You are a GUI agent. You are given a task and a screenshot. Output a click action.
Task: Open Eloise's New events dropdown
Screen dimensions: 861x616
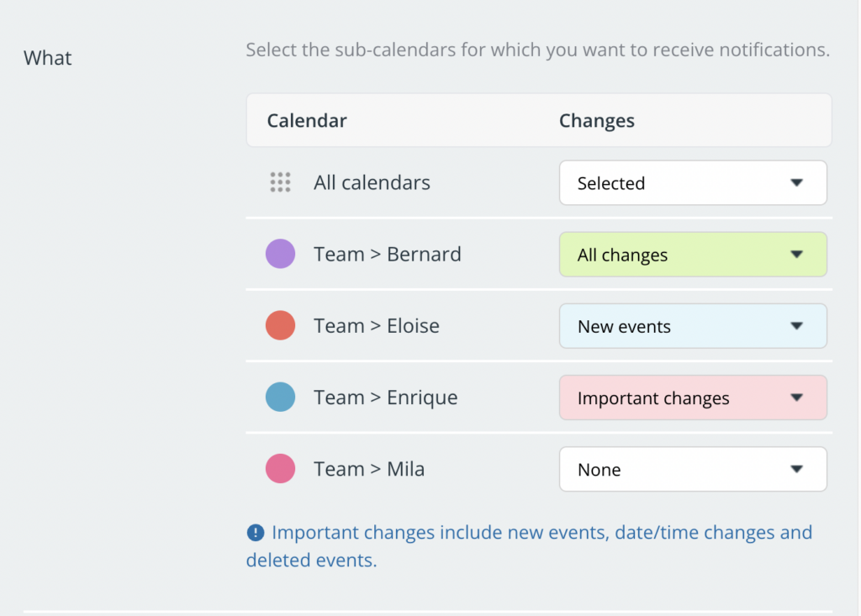point(693,326)
